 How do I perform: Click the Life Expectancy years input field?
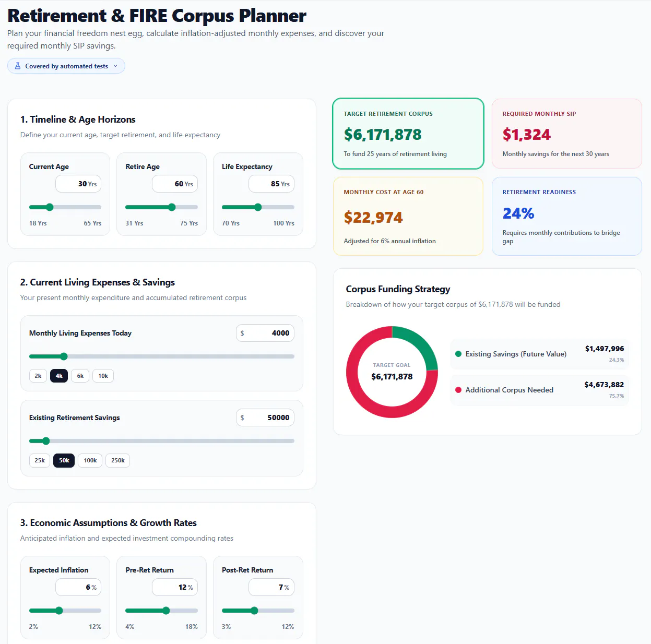pyautogui.click(x=271, y=184)
